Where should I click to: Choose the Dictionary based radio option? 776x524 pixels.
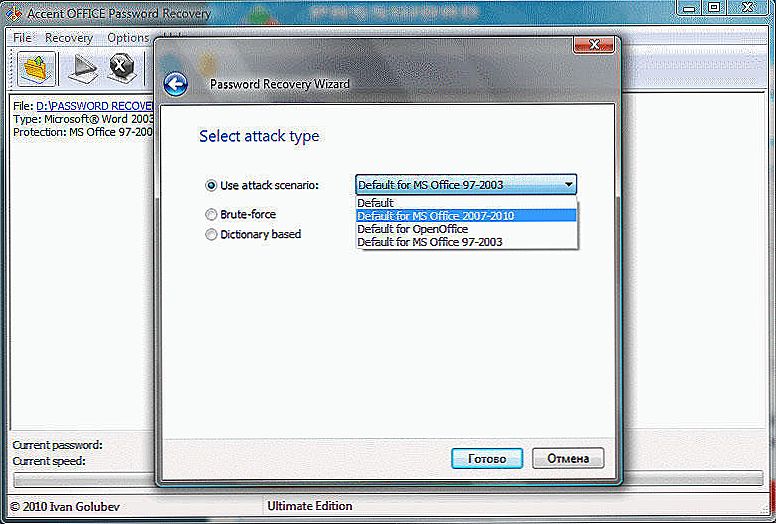(x=211, y=234)
